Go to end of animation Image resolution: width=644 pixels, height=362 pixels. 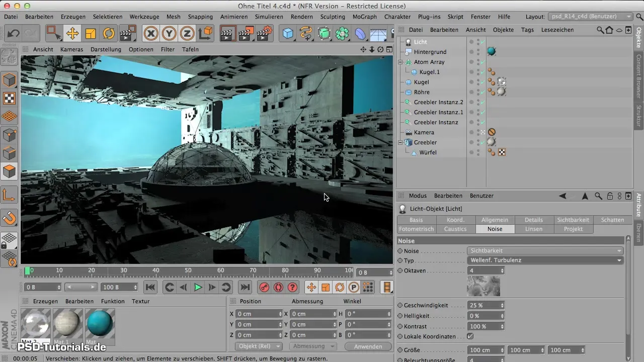coord(245,287)
